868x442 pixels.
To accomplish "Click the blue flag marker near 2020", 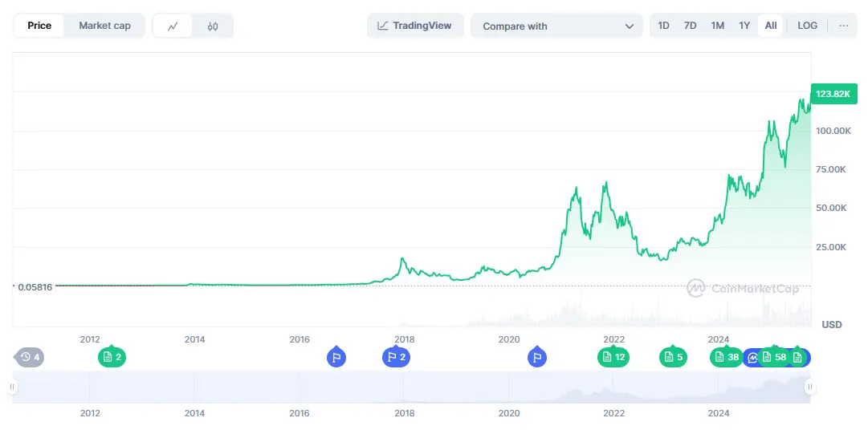I will coord(537,357).
